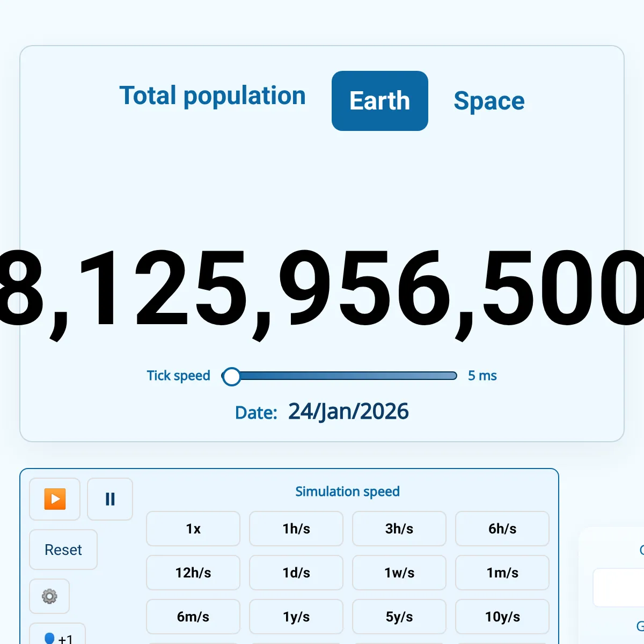Set simulation speed to 1x
Image resolution: width=644 pixels, height=644 pixels.
193,529
